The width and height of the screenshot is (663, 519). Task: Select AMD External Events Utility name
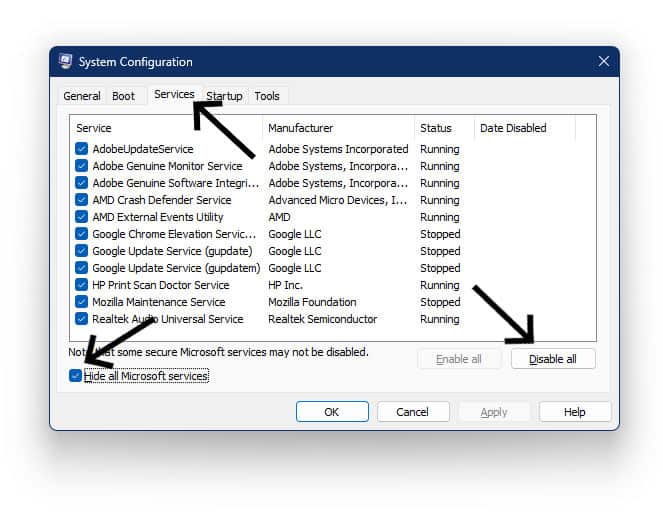(x=158, y=217)
